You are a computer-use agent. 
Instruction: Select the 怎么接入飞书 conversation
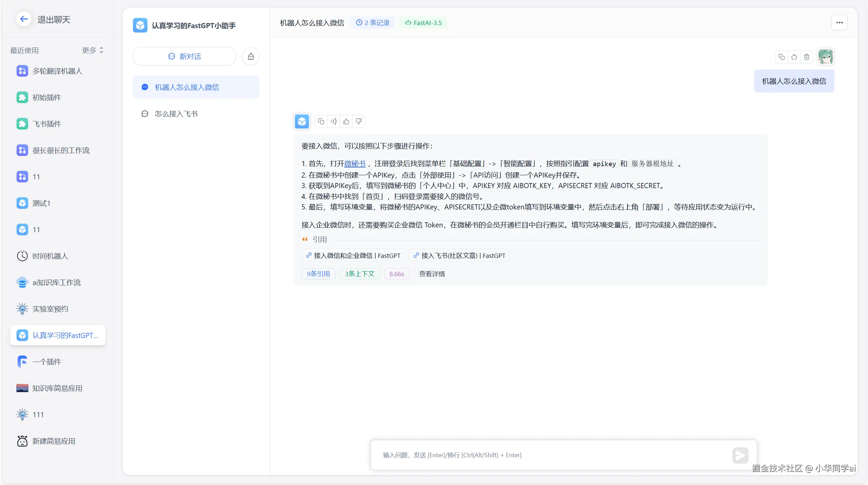[176, 114]
